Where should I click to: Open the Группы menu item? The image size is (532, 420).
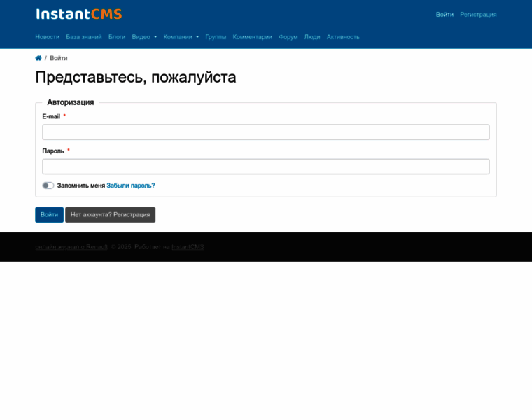click(216, 37)
